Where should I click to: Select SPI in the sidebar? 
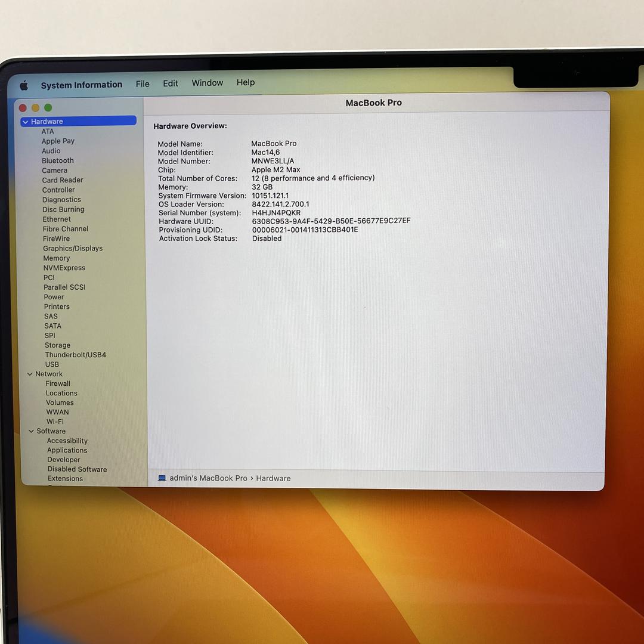(x=49, y=336)
